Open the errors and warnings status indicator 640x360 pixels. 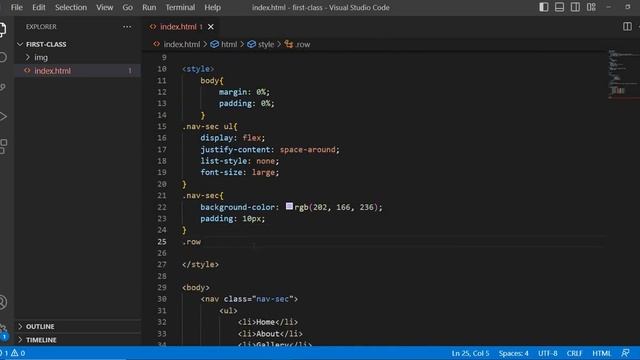coord(13,353)
